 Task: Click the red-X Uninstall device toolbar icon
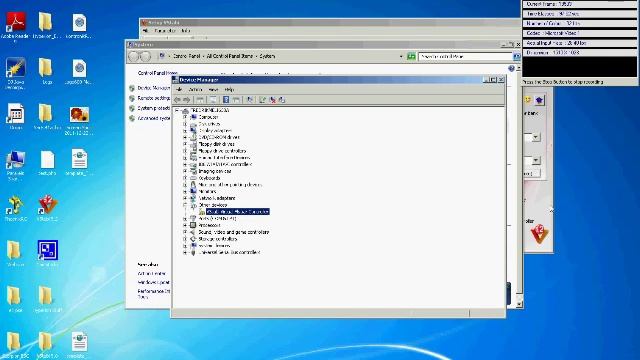(x=272, y=100)
